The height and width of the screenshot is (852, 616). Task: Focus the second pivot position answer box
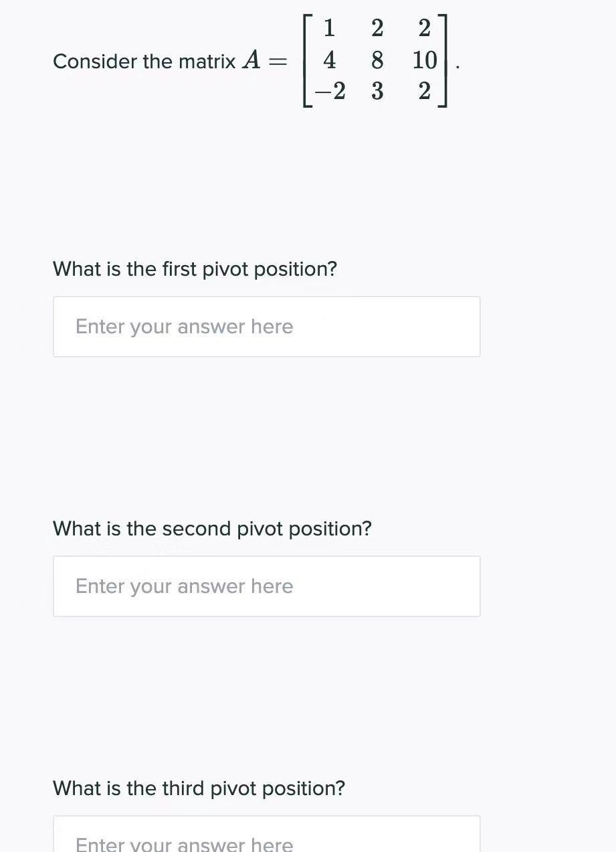pyautogui.click(x=266, y=586)
